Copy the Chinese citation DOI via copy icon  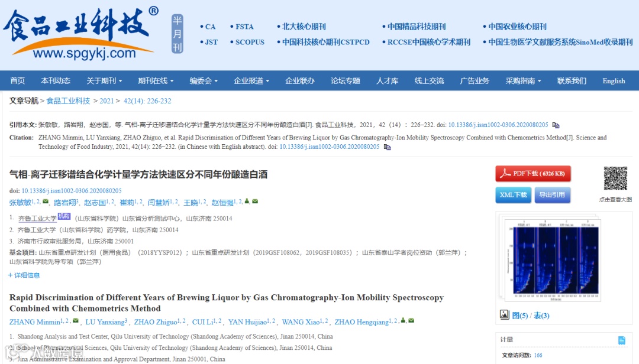[x=556, y=125]
